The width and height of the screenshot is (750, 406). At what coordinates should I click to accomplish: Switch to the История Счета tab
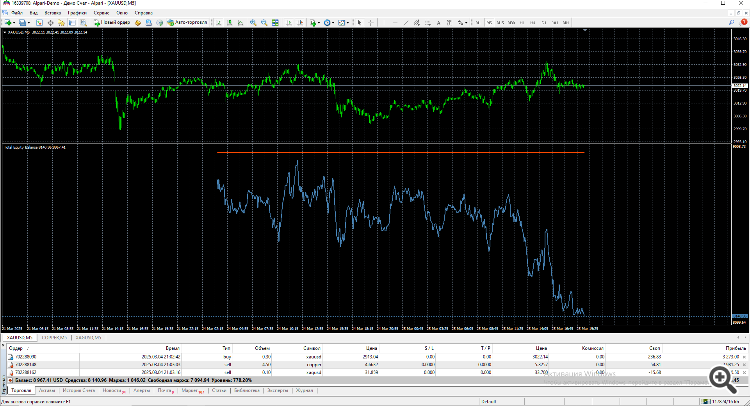pos(79,391)
